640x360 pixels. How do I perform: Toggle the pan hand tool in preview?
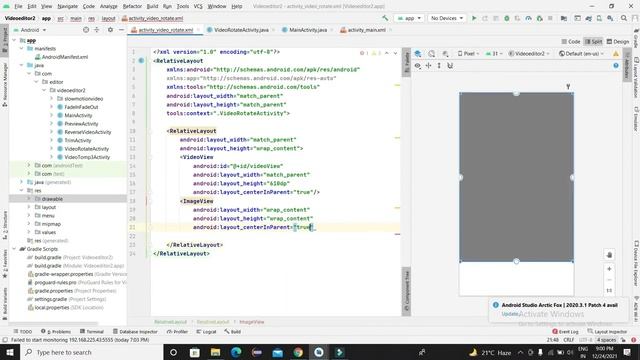[x=609, y=255]
